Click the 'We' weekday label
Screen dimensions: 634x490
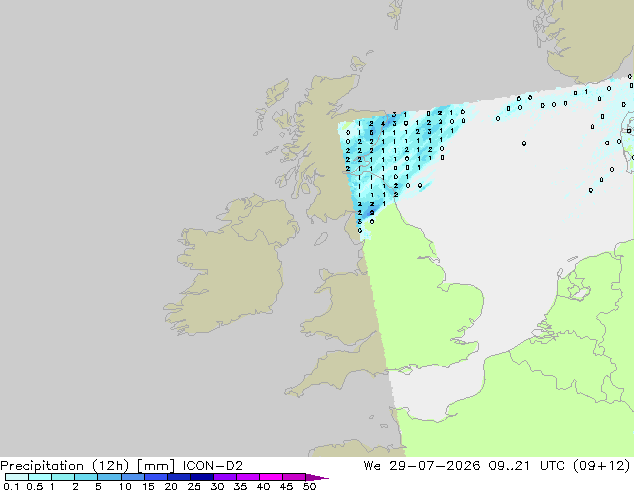[x=372, y=466]
